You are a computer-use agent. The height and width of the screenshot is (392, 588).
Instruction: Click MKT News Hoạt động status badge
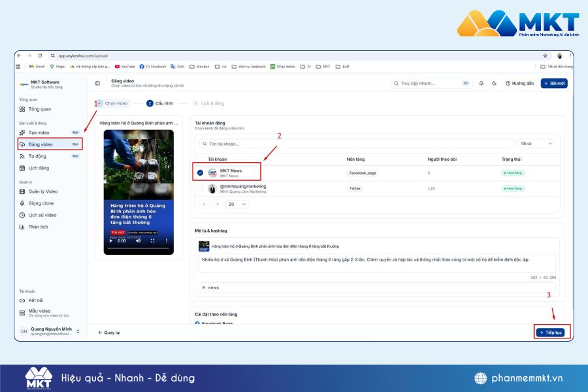point(513,173)
